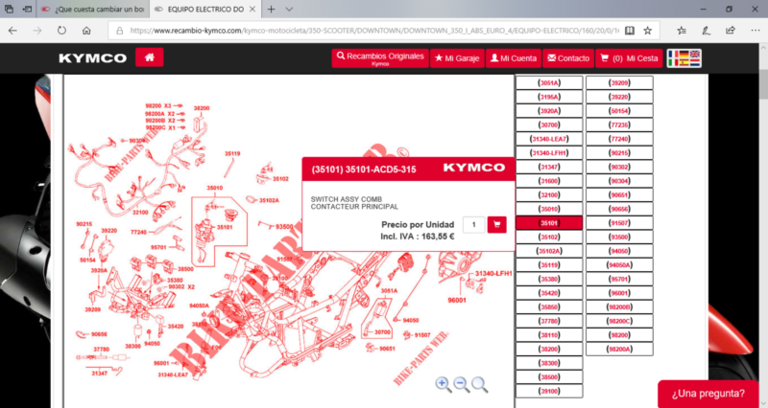Select part number 39209 in the list

pyautogui.click(x=619, y=83)
